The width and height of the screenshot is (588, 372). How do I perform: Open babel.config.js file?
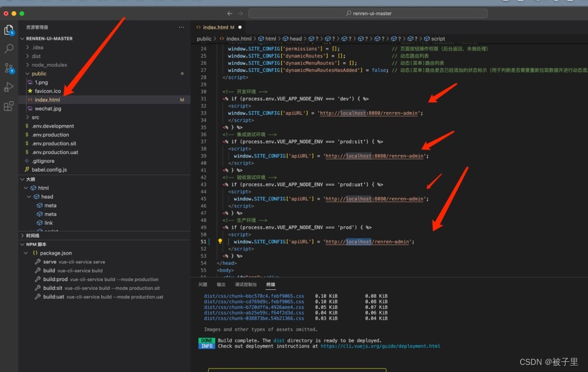pos(49,170)
